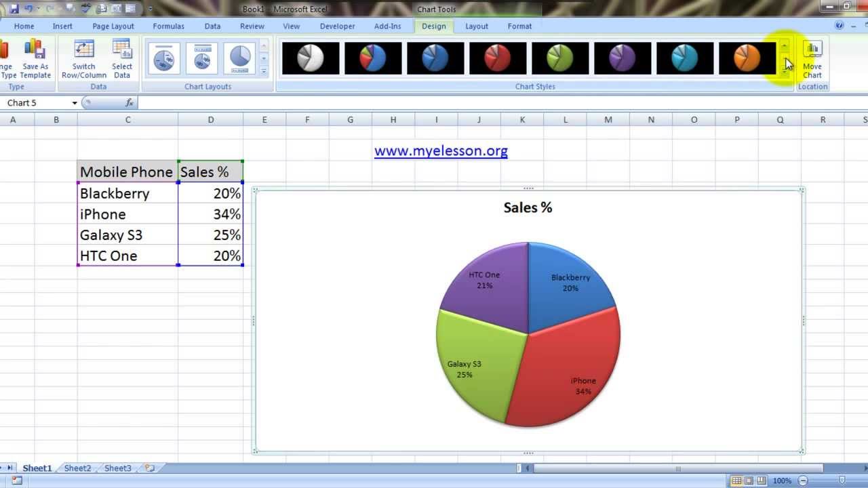Expand the undo history dropdown

40,9
